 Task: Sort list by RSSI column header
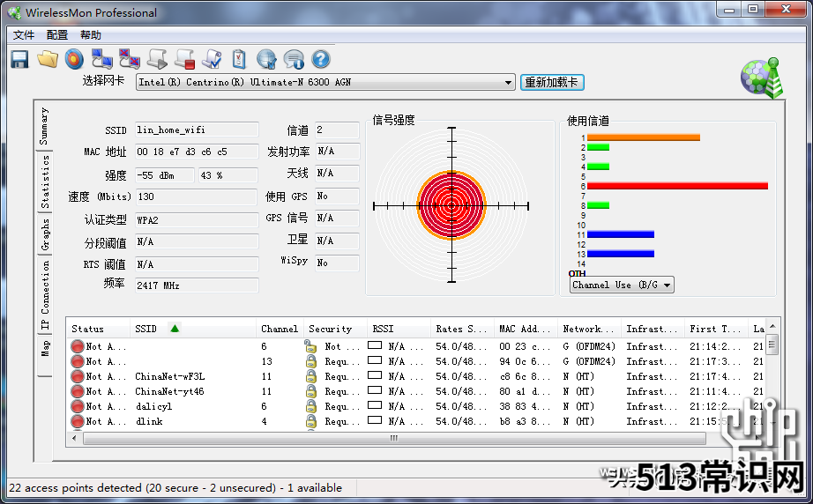[x=399, y=329]
